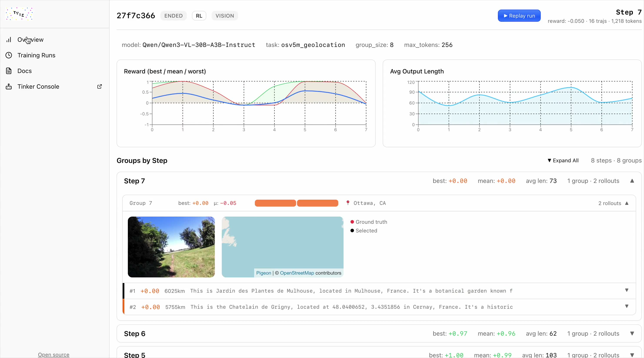644x358 pixels.
Task: Open the Overview page
Action: pos(30,40)
